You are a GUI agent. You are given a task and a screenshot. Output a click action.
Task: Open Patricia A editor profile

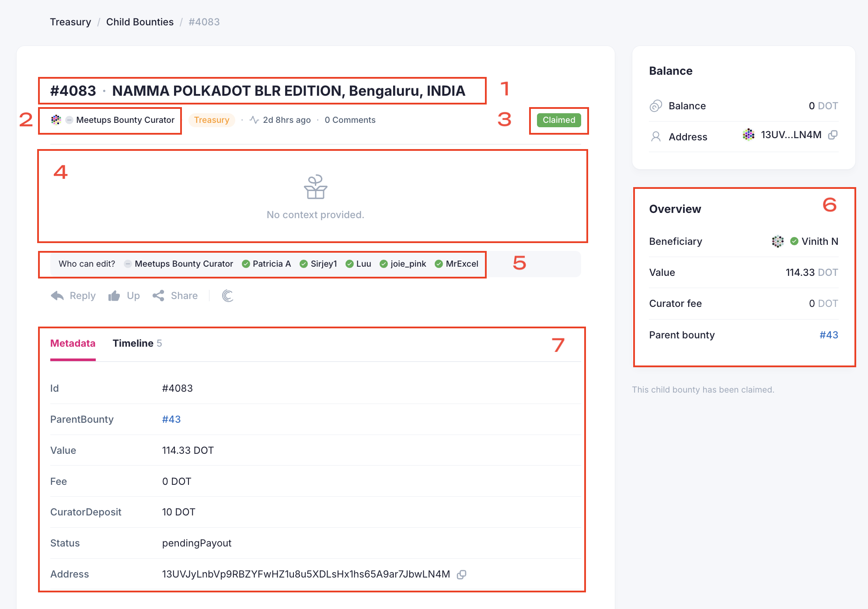pos(271,264)
